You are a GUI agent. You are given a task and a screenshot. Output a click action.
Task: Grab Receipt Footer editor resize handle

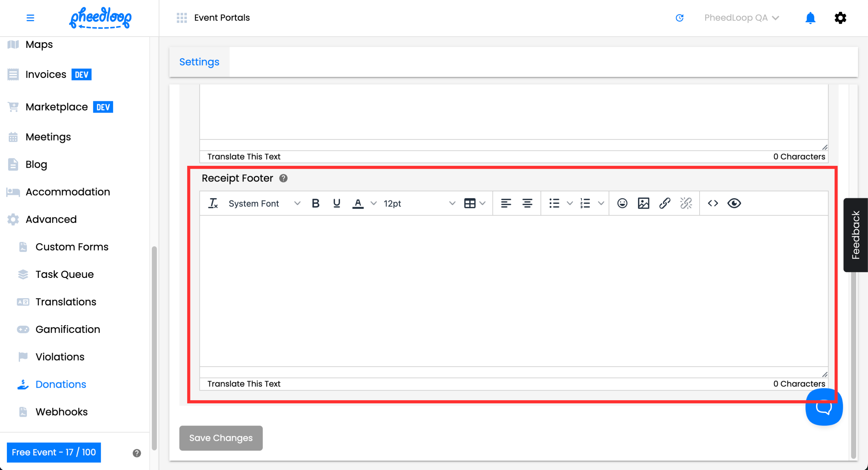point(824,374)
